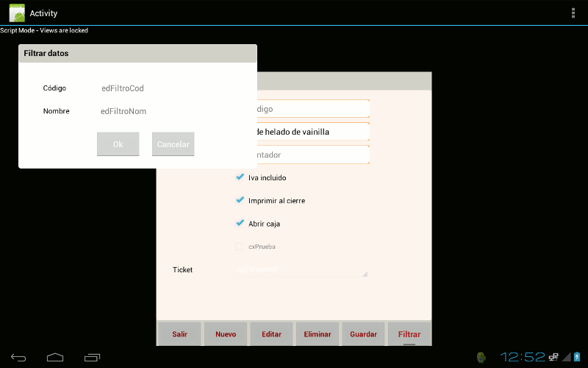Toggle the Imprimir al cierre checkbox
Image resolution: width=588 pixels, height=368 pixels.
pyautogui.click(x=240, y=200)
